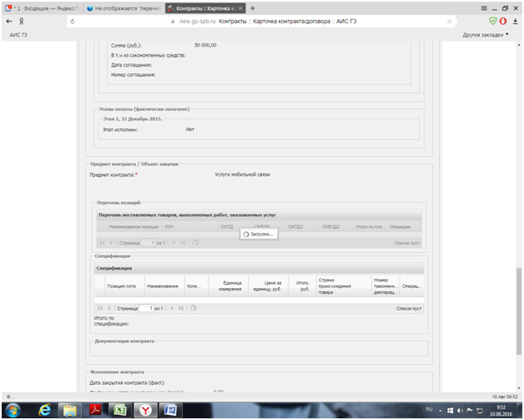The width and height of the screenshot is (524, 420).
Task: Go to last page in Спецификация pager
Action: coord(181,308)
